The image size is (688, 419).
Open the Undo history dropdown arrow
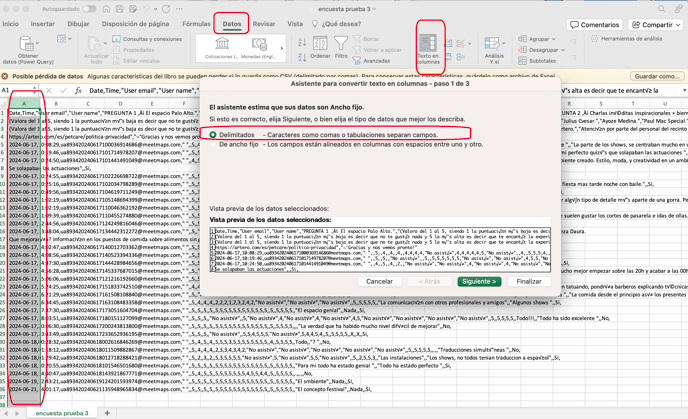point(155,9)
